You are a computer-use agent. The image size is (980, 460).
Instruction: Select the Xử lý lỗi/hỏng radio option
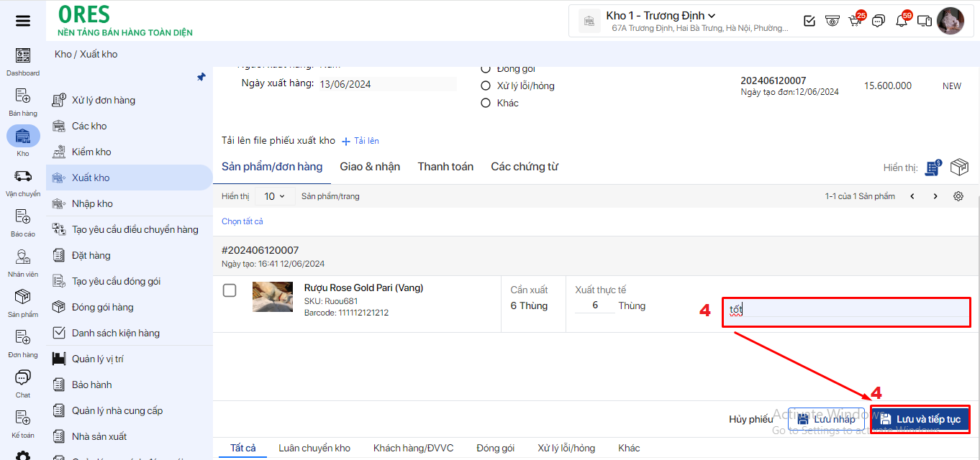486,86
